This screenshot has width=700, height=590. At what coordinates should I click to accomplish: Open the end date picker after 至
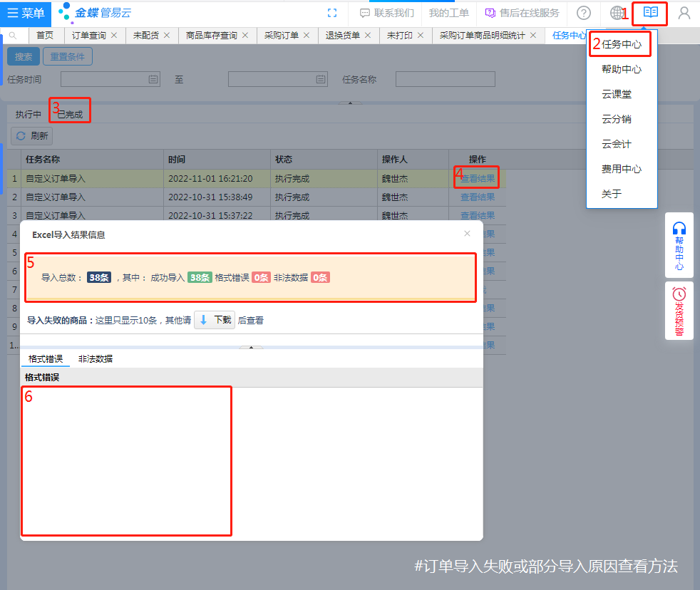(320, 79)
